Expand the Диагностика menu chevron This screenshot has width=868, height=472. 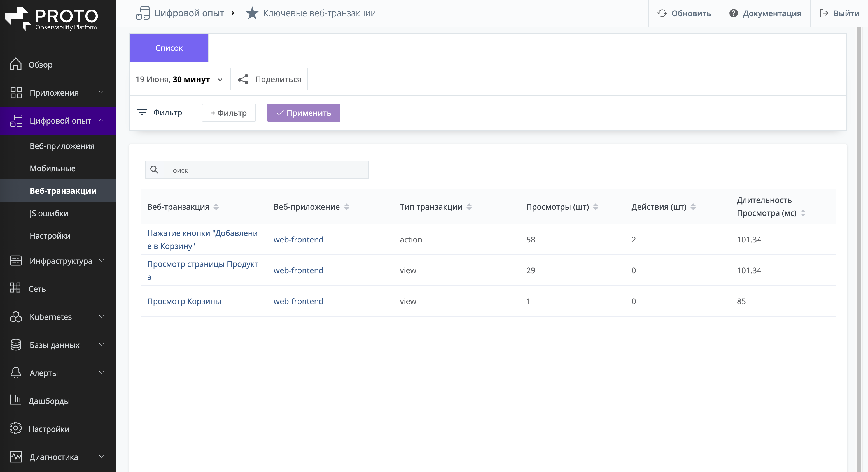(101, 457)
